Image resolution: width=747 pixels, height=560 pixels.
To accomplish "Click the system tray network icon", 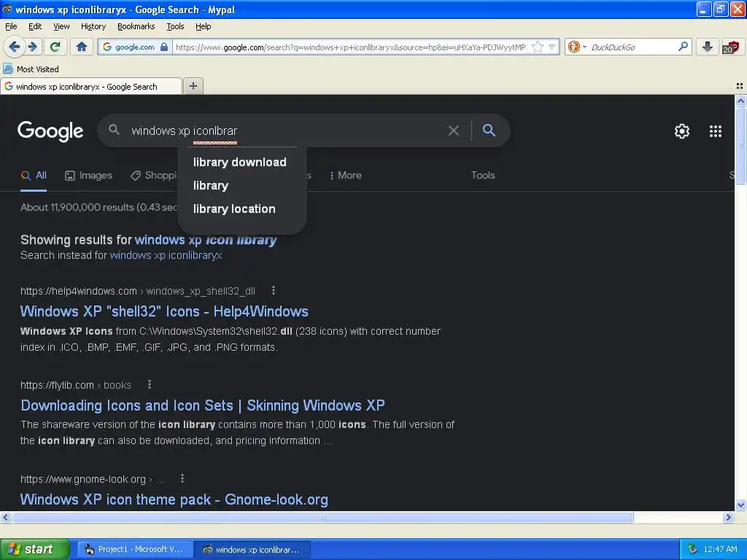I will pyautogui.click(x=693, y=550).
